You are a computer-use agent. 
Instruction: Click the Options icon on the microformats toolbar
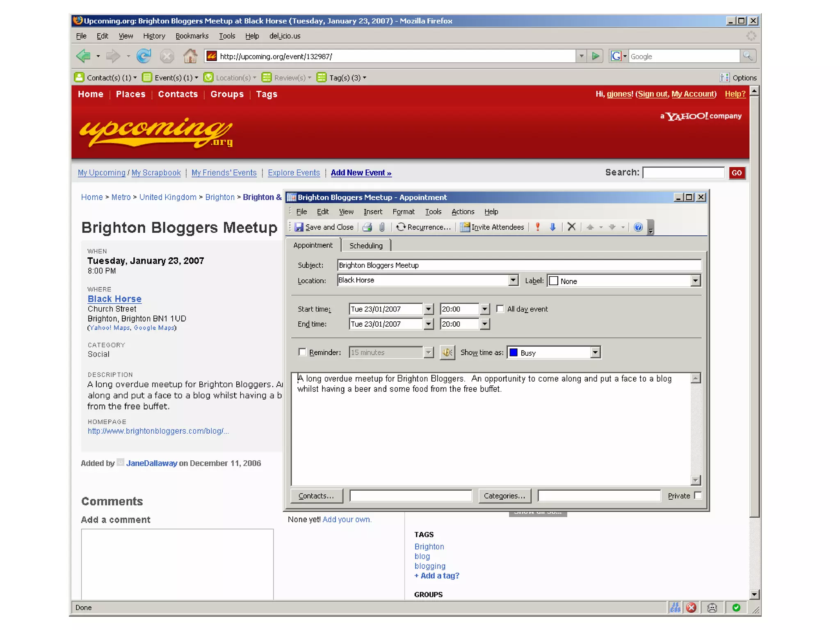point(725,77)
